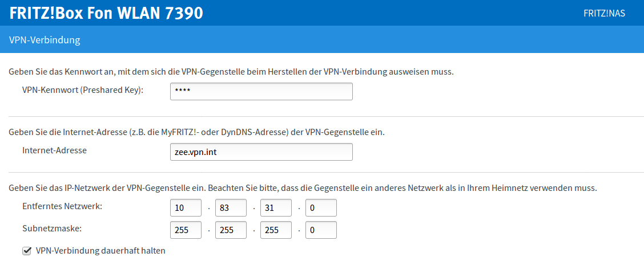
Task: Click fourth octet of the Subnetzmaske
Action: pos(321,229)
